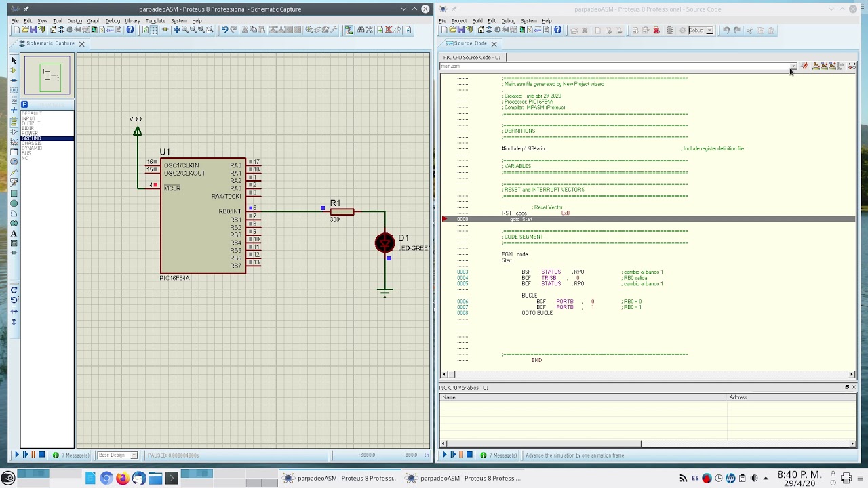This screenshot has width=868, height=488.
Task: Click the source code horizontal scrollbar
Action: click(x=647, y=375)
